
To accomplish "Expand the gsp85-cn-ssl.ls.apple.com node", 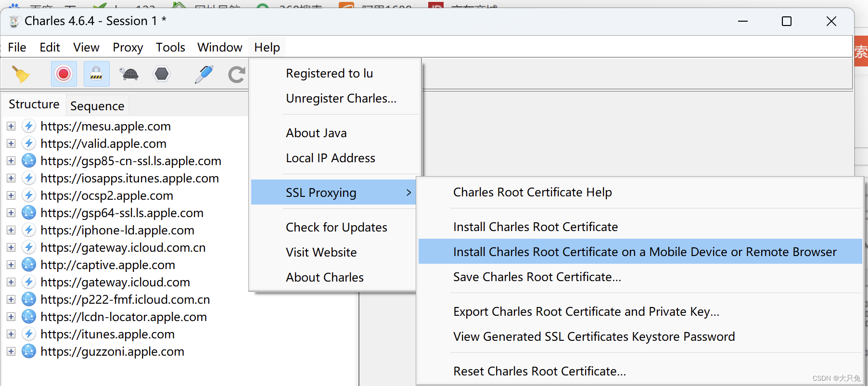I will pyautogui.click(x=11, y=161).
